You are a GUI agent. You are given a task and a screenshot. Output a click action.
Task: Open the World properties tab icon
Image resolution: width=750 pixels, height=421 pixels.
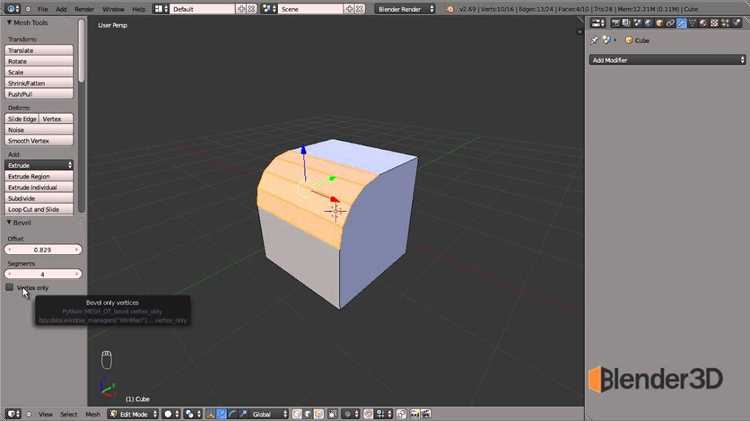(x=648, y=22)
